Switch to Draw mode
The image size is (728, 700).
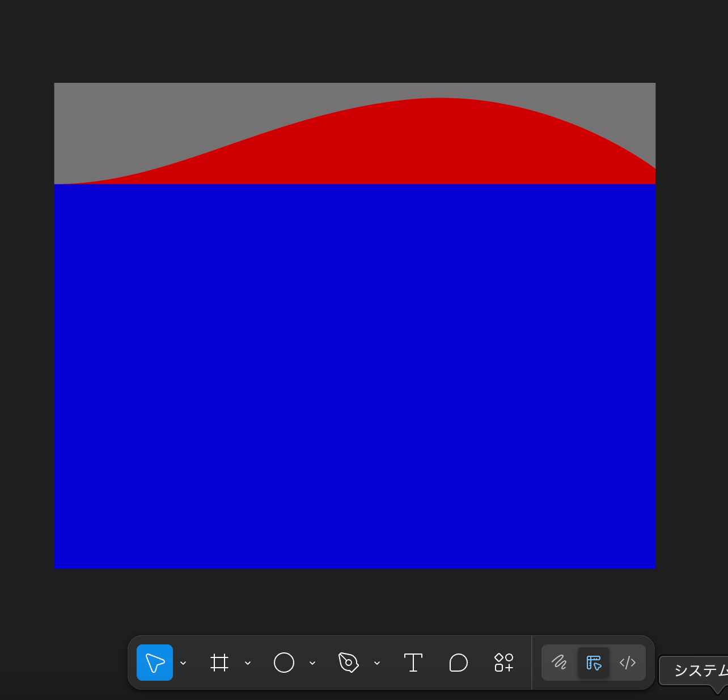(x=560, y=663)
